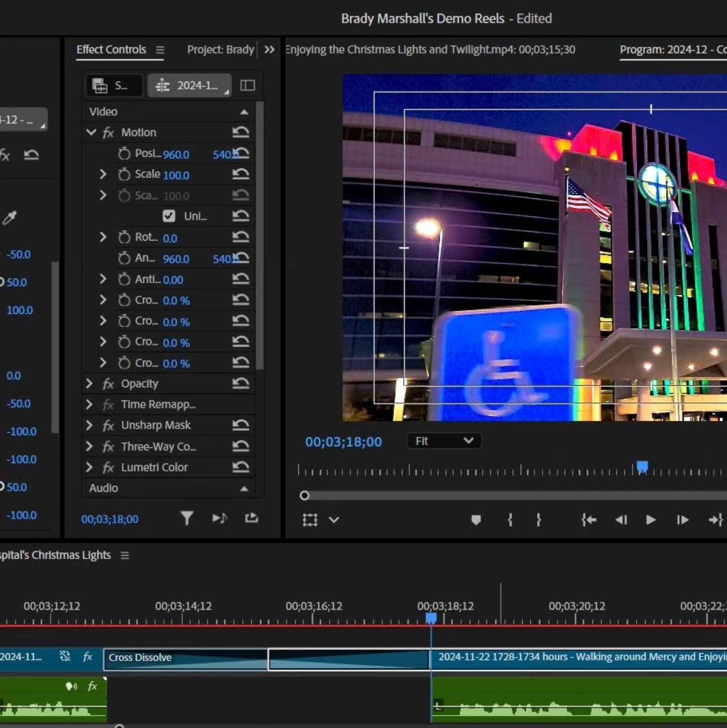Click the Program monitor zoom scroll bar handle
This screenshot has width=727, height=728.
(x=304, y=495)
